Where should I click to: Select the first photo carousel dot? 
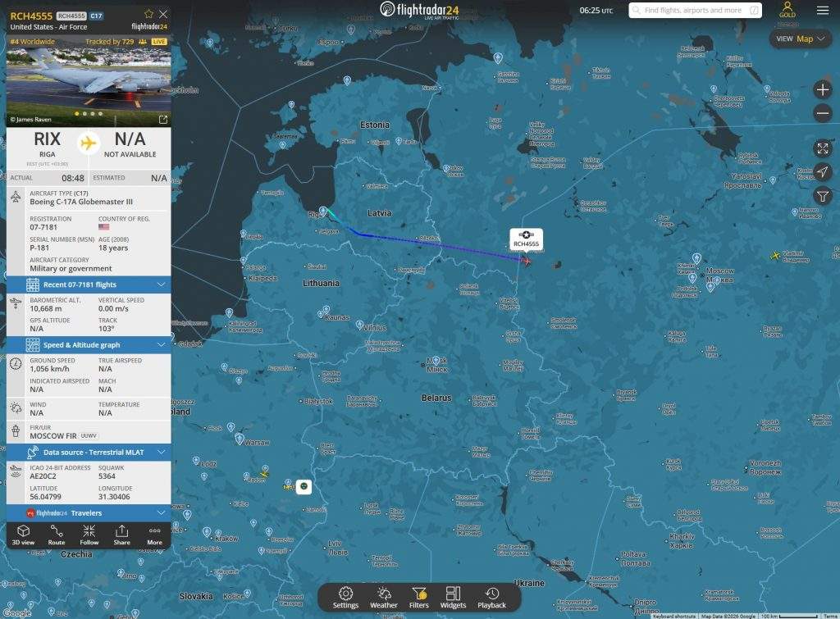tap(77, 113)
